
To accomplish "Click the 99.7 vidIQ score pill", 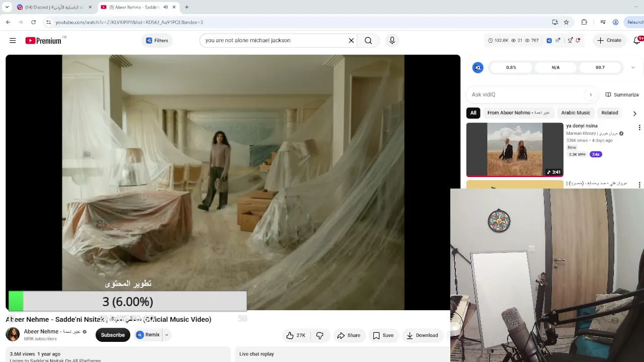I will (600, 67).
